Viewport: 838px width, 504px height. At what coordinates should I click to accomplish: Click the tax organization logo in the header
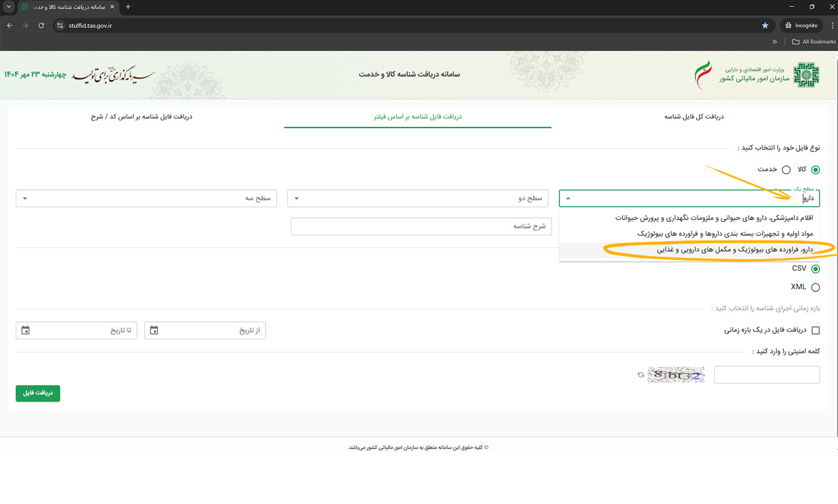tap(806, 75)
